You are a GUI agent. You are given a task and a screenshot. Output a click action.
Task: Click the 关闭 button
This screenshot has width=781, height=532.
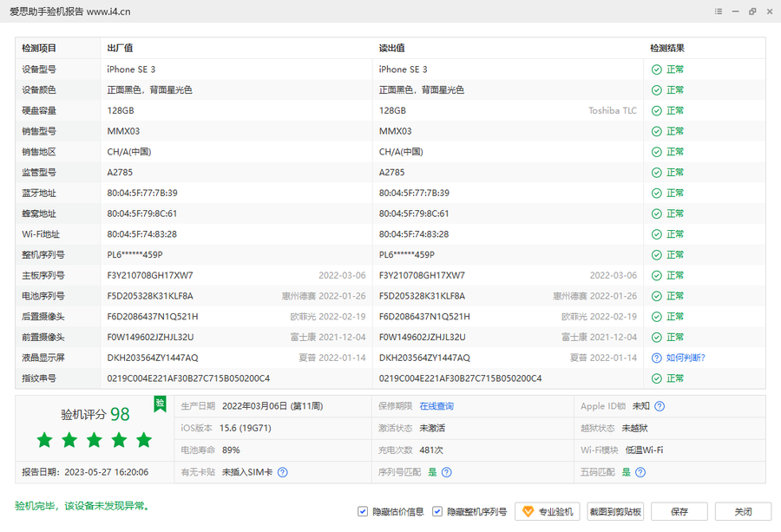click(x=743, y=511)
